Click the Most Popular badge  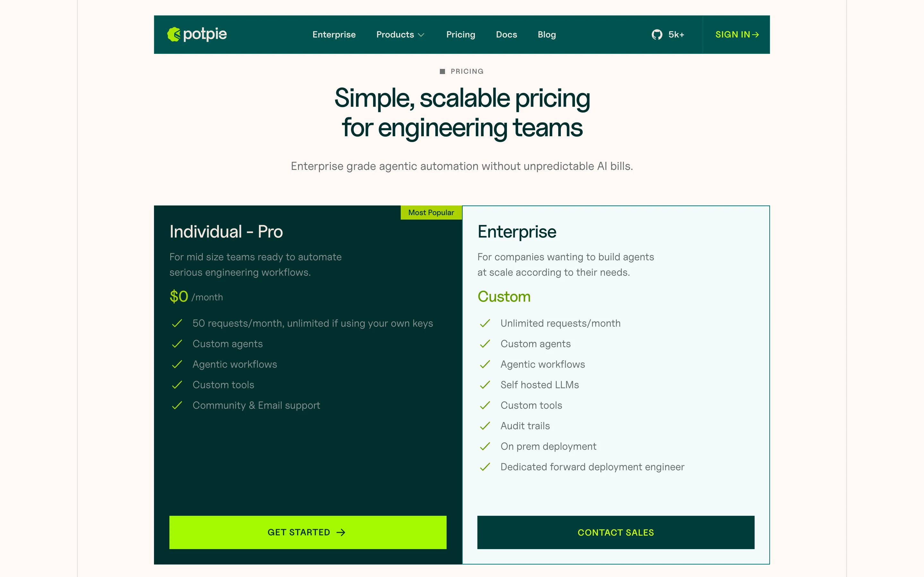(x=431, y=213)
